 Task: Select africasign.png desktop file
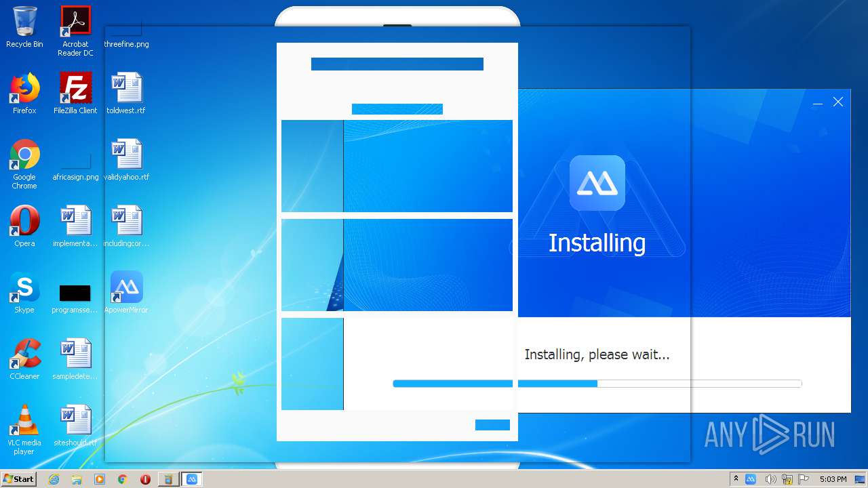pyautogui.click(x=75, y=167)
